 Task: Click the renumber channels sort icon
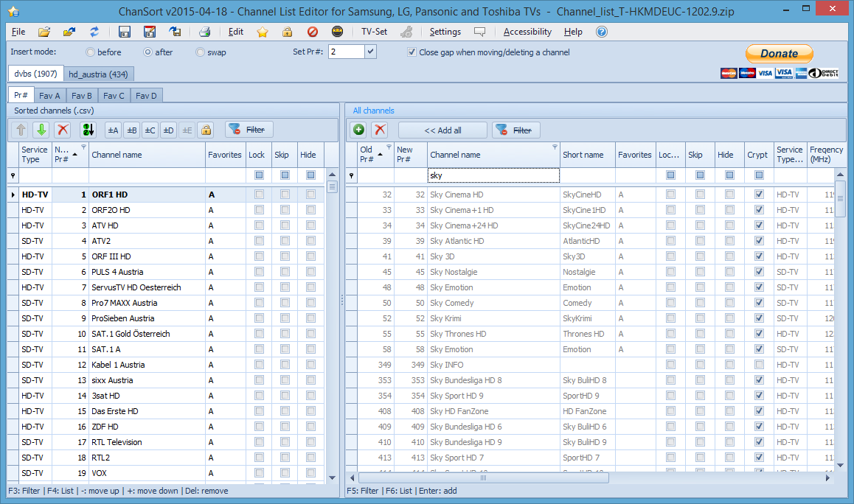[88, 130]
